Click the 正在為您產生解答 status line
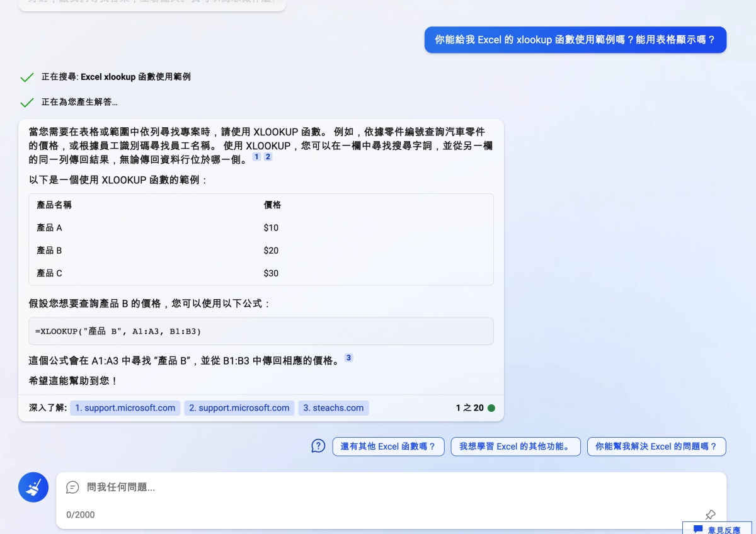The height and width of the screenshot is (534, 756). tap(79, 102)
